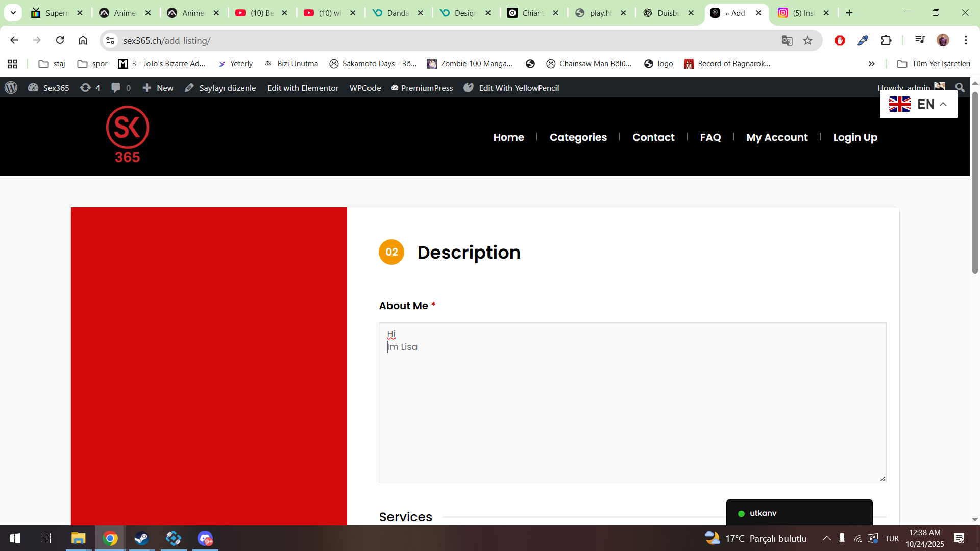Open the admin bar search magnifier
980x551 pixels.
(x=960, y=88)
